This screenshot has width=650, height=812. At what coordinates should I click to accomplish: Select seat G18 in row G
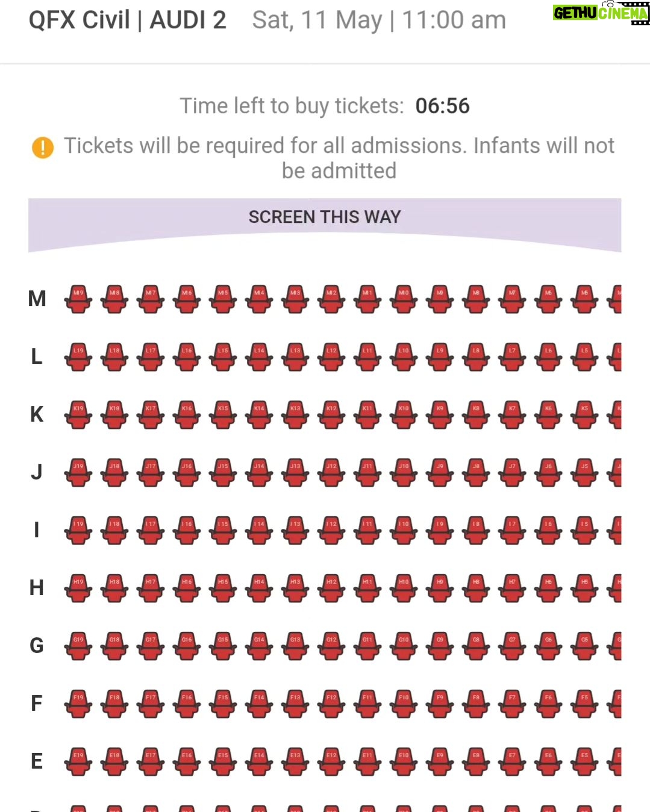pyautogui.click(x=114, y=646)
